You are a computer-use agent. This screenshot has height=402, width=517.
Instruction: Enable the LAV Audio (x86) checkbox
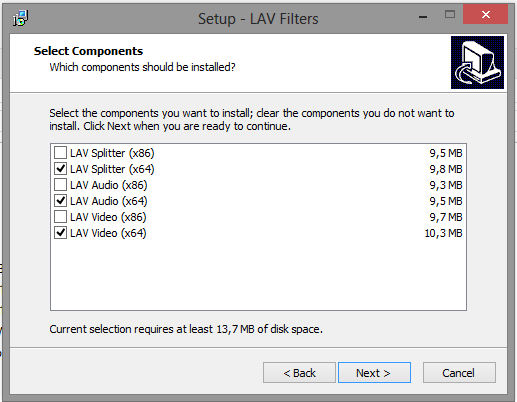60,185
